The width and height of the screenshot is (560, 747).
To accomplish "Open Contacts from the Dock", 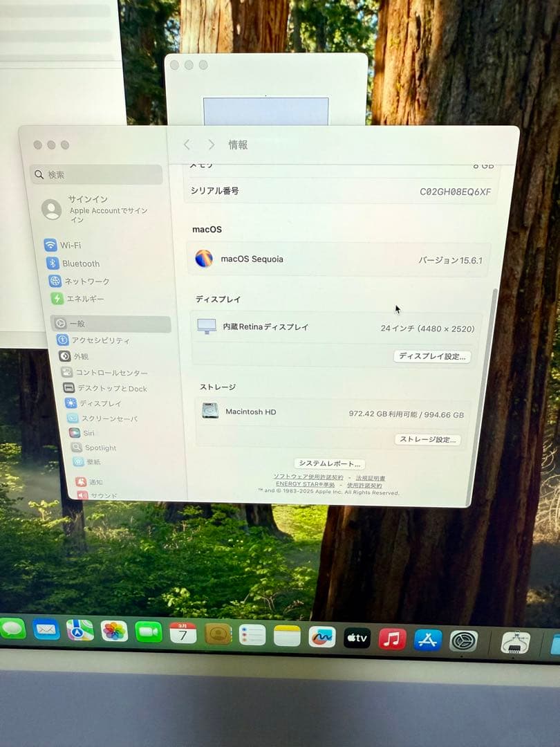I will coord(218,634).
